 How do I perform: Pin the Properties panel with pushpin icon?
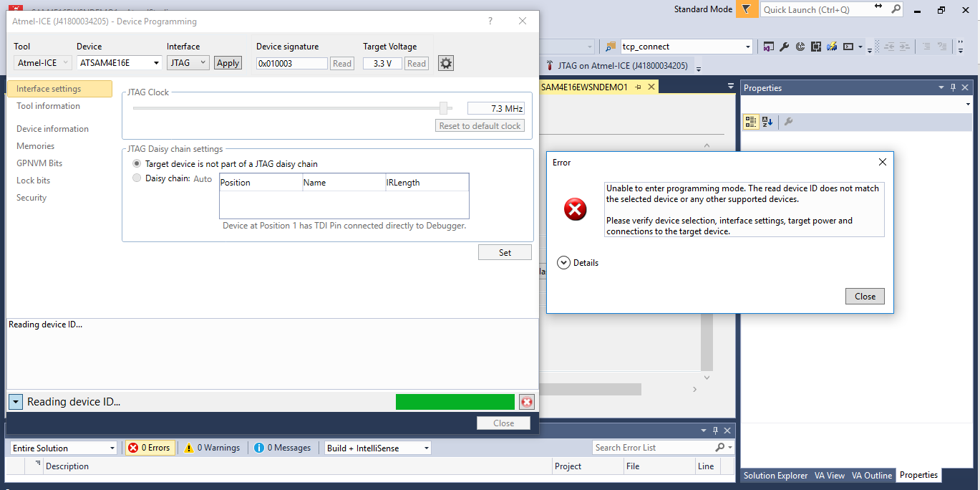953,87
